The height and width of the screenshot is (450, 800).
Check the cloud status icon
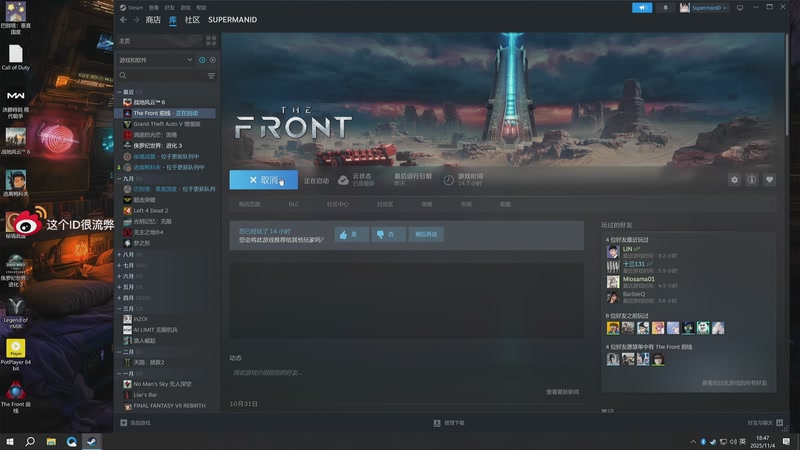point(343,180)
